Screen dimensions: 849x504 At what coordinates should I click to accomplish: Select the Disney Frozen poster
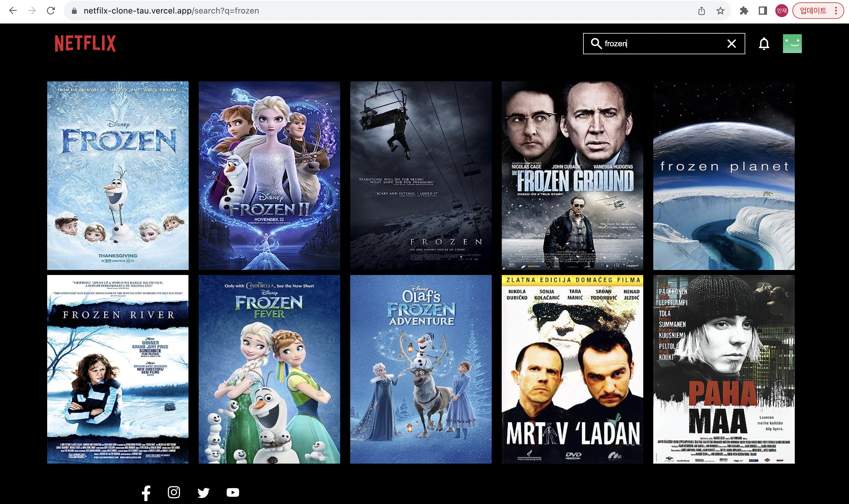click(118, 175)
